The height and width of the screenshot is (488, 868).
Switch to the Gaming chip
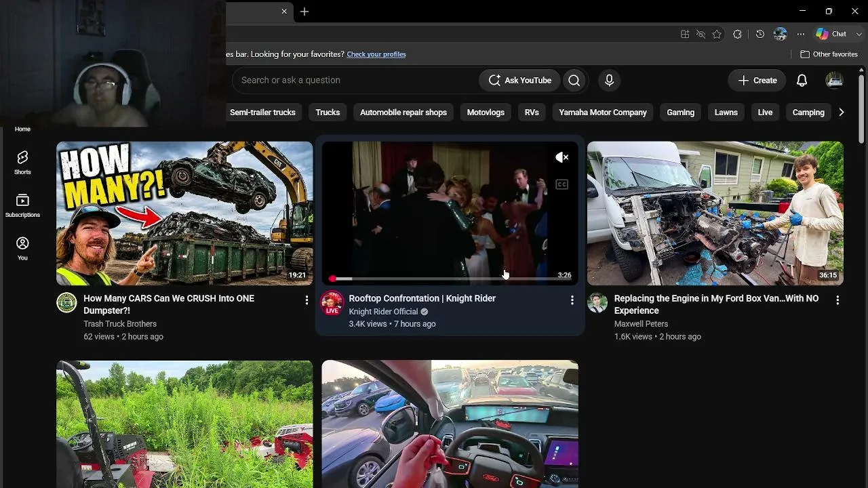(x=680, y=113)
